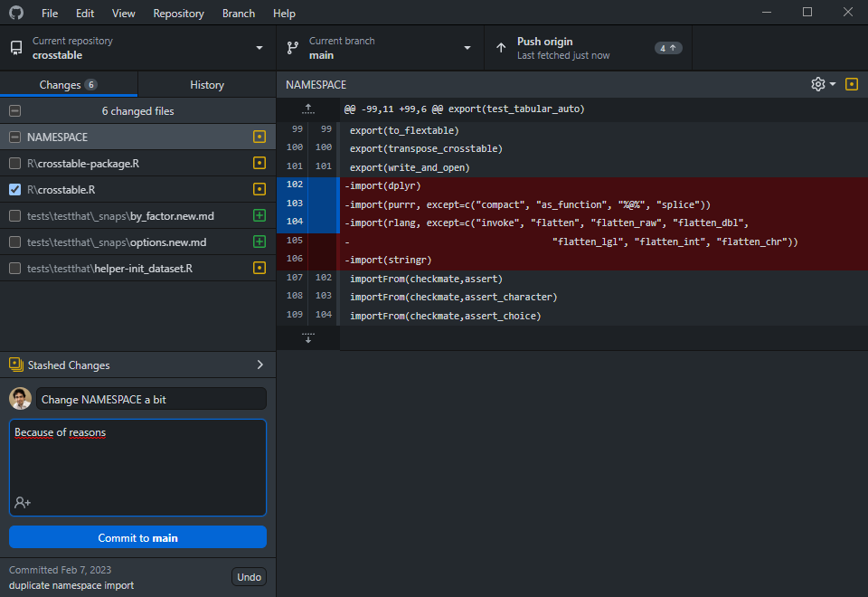This screenshot has height=597, width=868.
Task: Click the GitHub logo icon
Action: [x=15, y=14]
